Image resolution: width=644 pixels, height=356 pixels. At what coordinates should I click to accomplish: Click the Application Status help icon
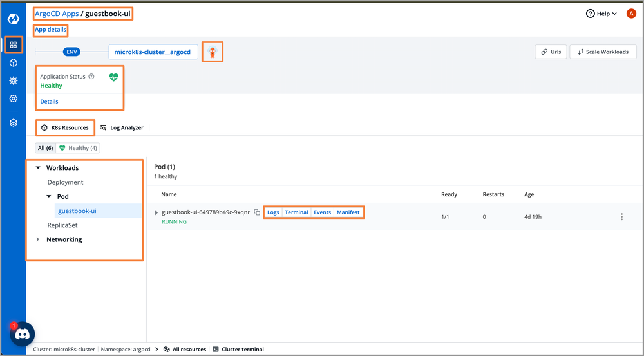(x=91, y=77)
